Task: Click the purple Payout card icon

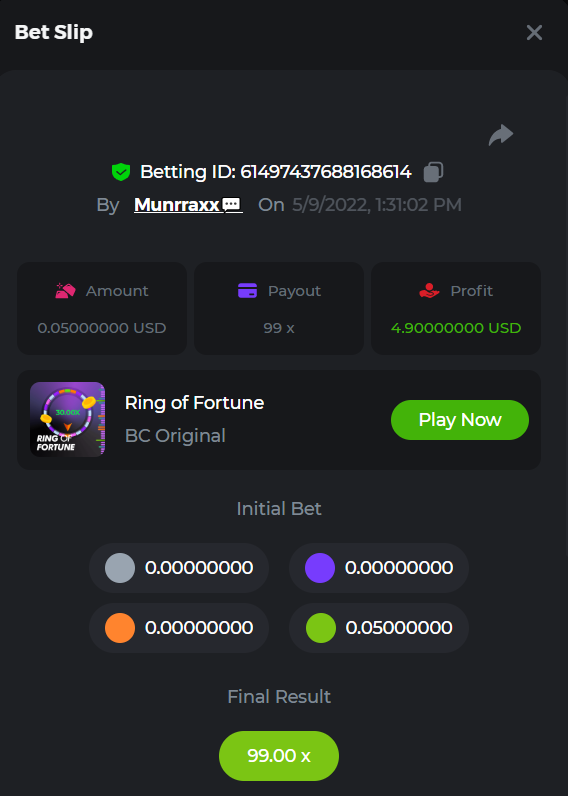Action: 247,290
